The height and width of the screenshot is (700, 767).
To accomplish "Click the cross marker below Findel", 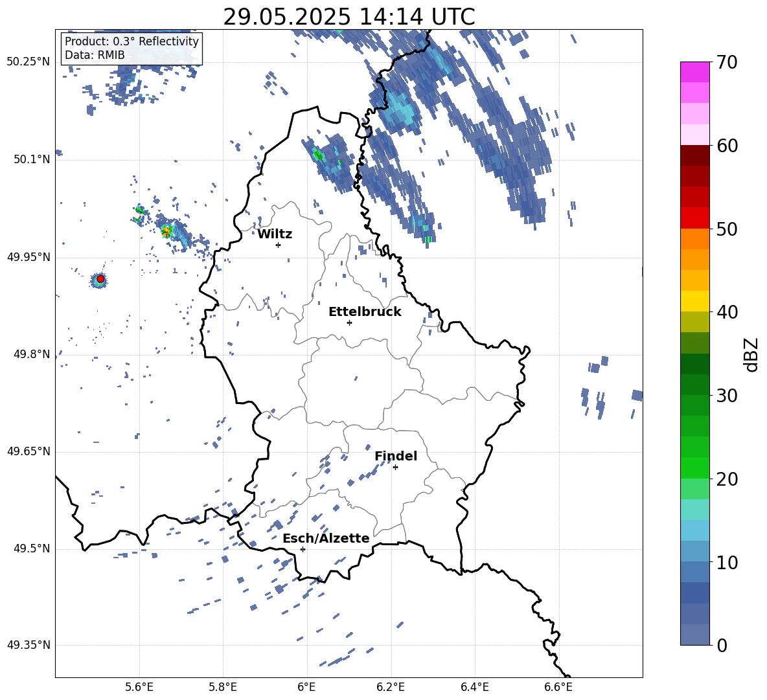I will coord(395,468).
